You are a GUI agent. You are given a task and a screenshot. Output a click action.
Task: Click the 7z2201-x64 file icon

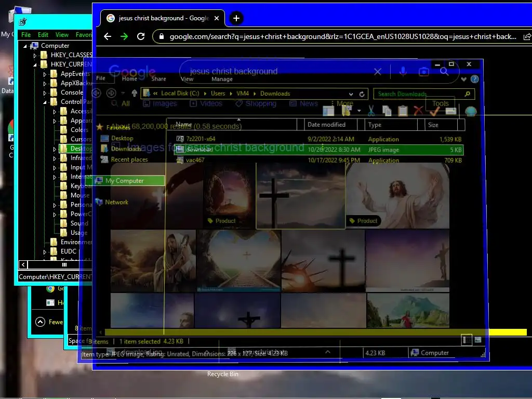[180, 138]
